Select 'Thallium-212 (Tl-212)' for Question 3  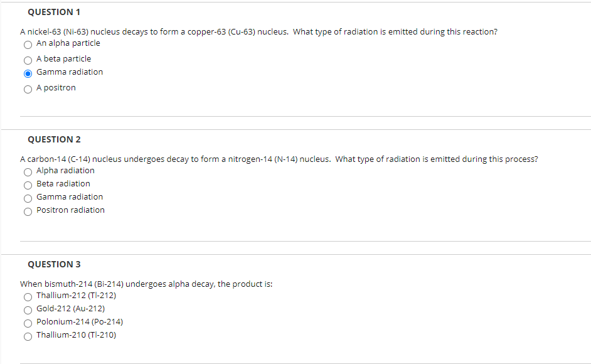tap(28, 297)
